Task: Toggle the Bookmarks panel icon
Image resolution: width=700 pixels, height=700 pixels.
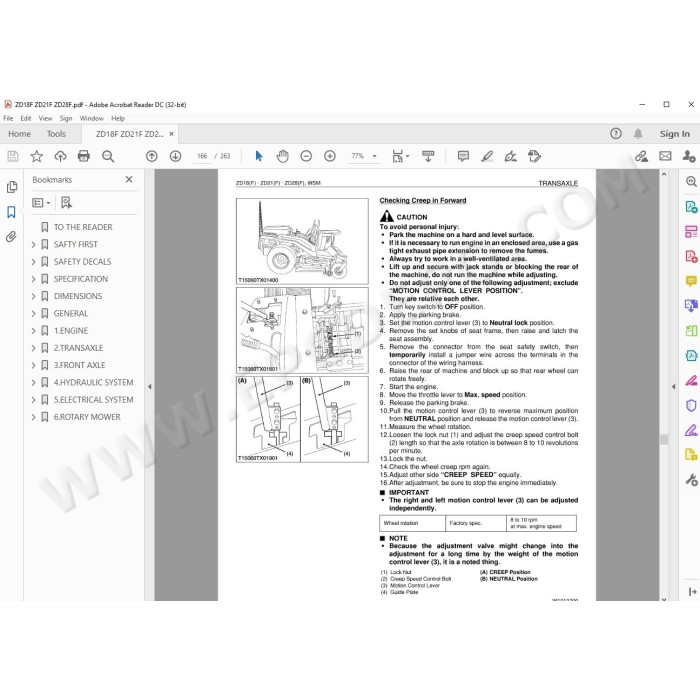Action: [12, 212]
